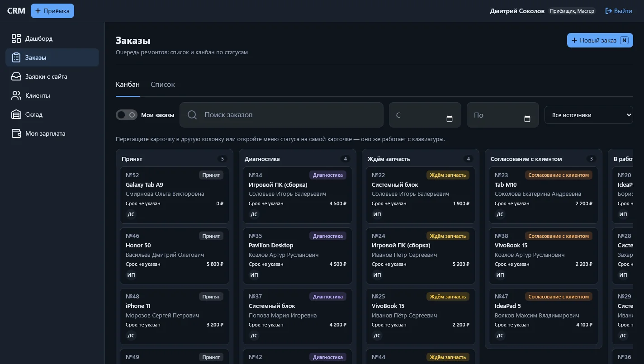Click the ИП avatar on order №35
Image resolution: width=644 pixels, height=364 pixels.
point(254,275)
